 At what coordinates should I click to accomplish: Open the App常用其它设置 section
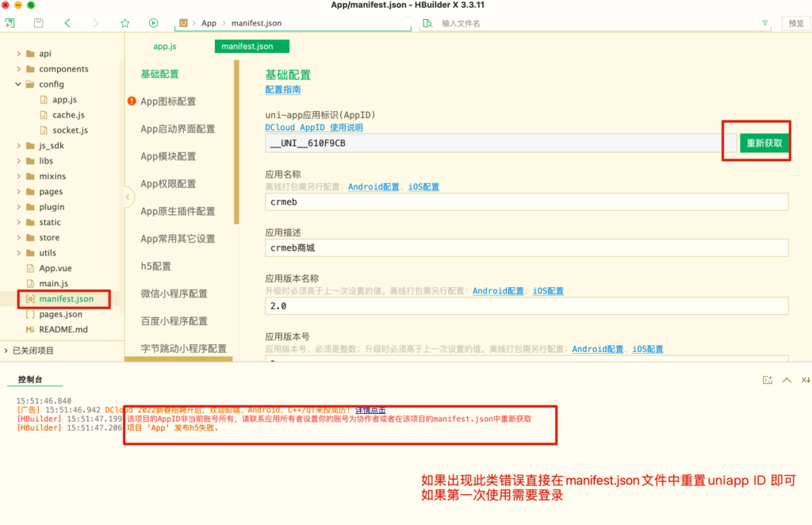coord(178,239)
